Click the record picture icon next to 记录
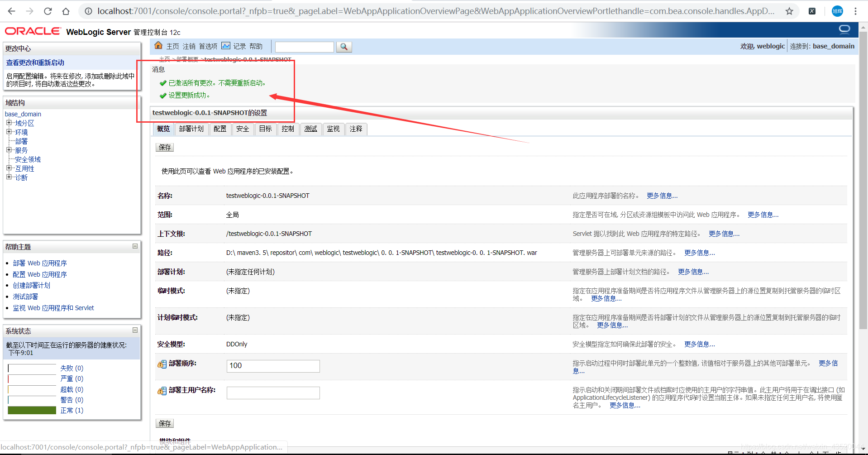 pos(226,46)
